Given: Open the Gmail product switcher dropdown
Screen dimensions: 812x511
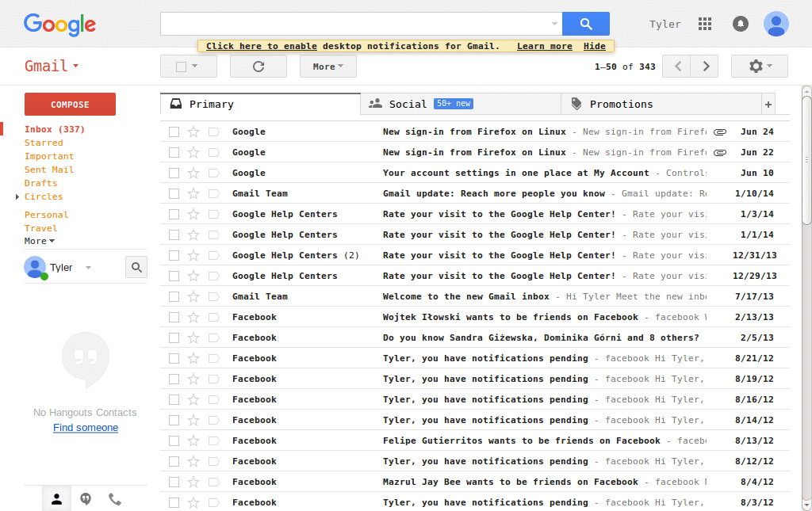Looking at the screenshot, I should click(x=52, y=67).
